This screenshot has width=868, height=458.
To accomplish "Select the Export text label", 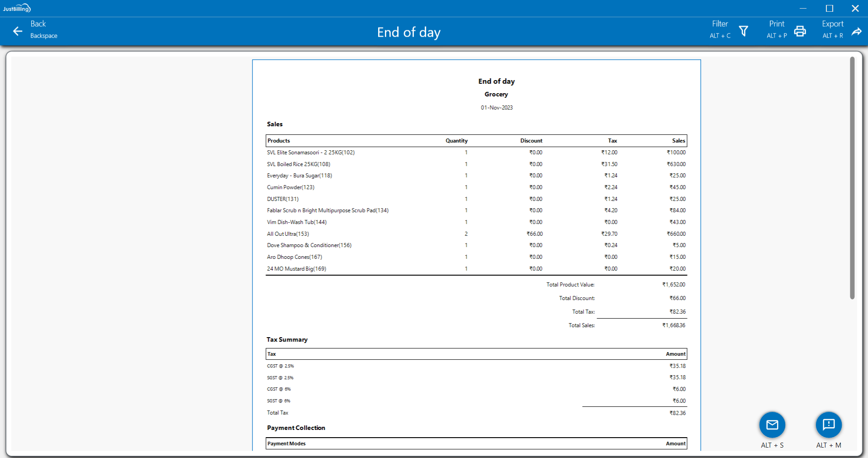I will [832, 24].
